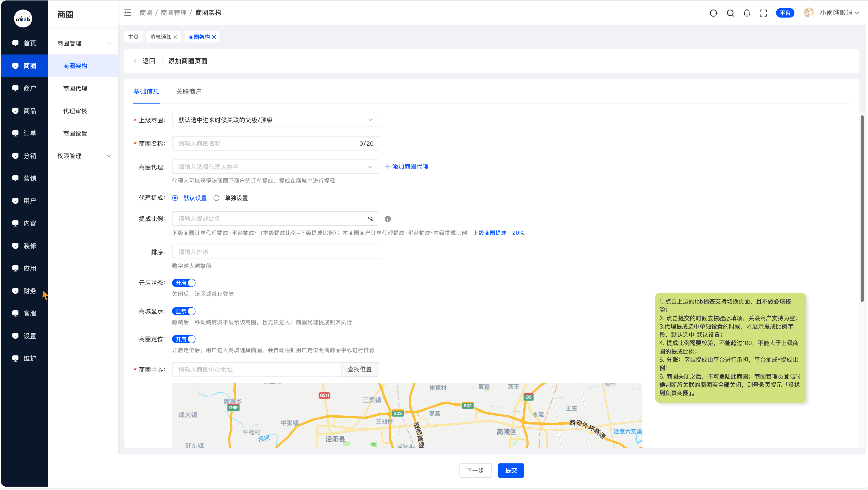Click back arrow next to 返回
Viewport: 868px width, 490px height.
tap(135, 61)
